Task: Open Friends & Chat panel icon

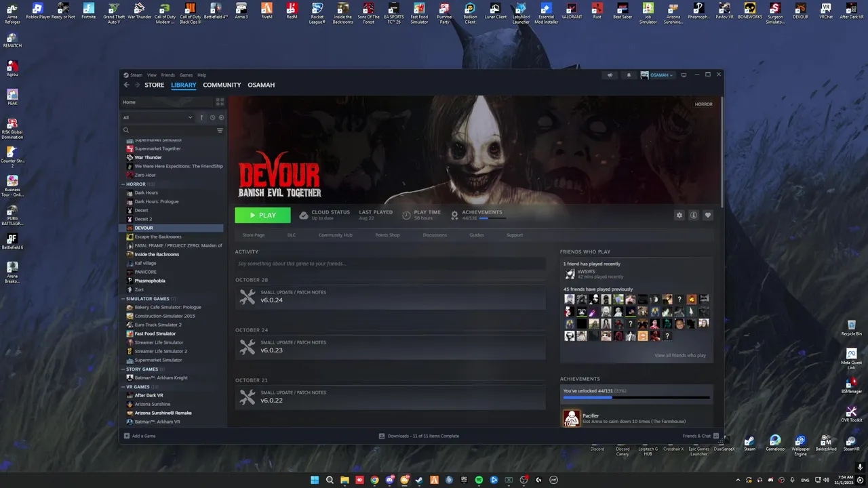Action: (716, 436)
